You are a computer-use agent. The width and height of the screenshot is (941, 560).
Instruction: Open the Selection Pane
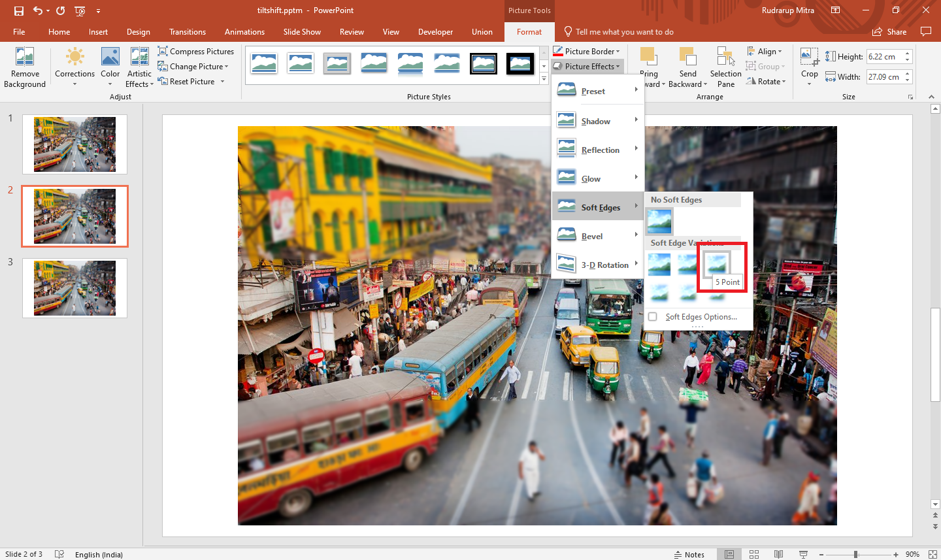click(725, 67)
